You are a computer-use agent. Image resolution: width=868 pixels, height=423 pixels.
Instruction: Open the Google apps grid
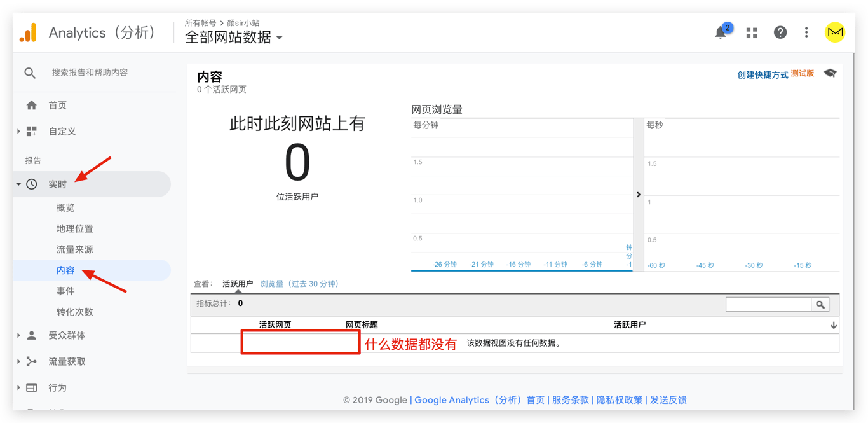752,32
